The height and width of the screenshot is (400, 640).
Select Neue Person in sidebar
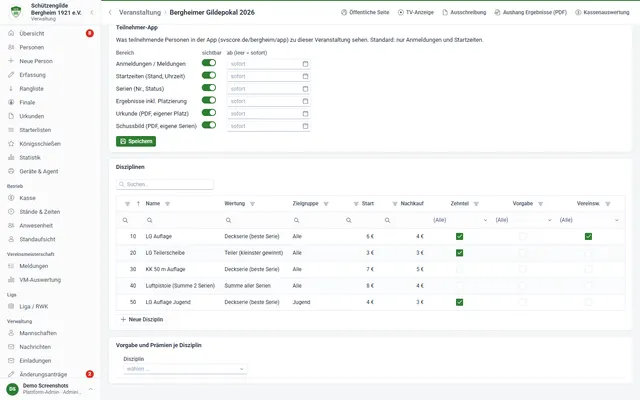[x=36, y=61]
